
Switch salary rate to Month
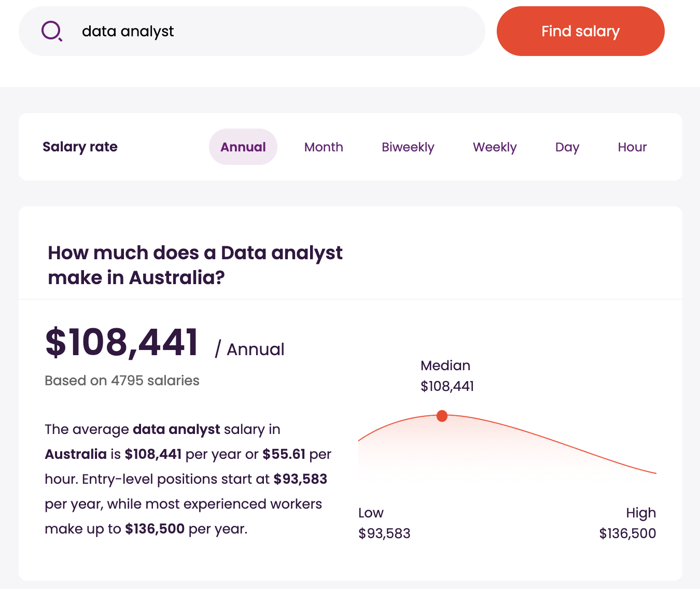pyautogui.click(x=324, y=147)
